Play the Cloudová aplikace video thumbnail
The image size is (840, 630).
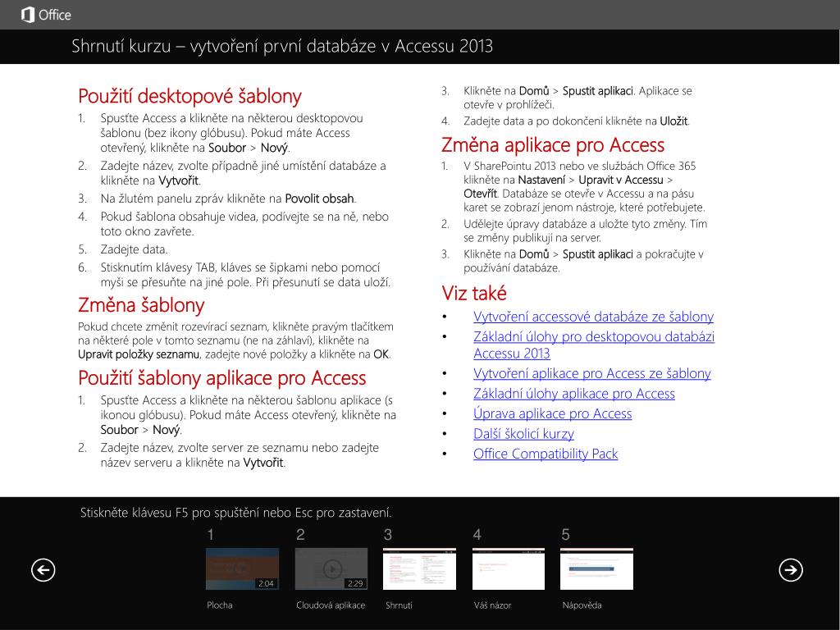(x=331, y=569)
